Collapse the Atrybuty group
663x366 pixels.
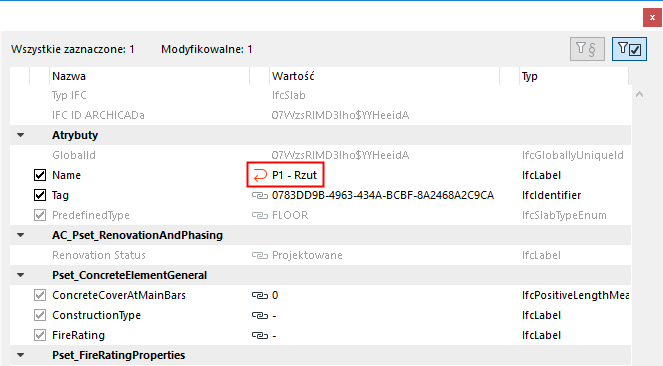[20, 135]
